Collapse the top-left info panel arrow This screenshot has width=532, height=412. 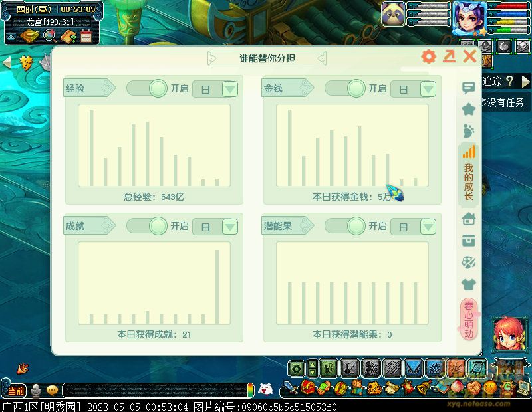click(x=11, y=37)
